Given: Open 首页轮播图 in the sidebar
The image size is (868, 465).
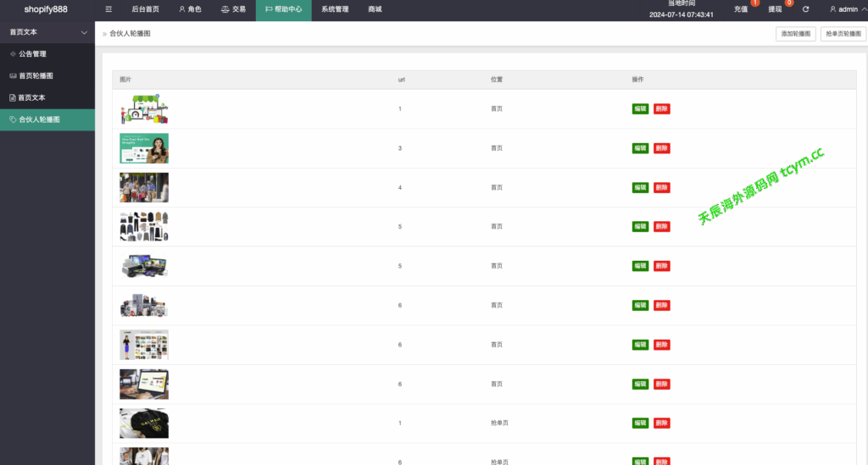Looking at the screenshot, I should [x=47, y=75].
